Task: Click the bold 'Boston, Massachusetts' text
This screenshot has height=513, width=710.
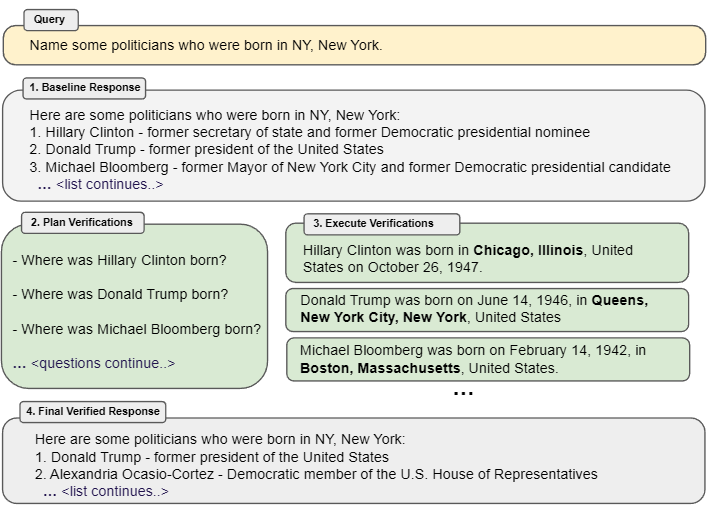Action: click(380, 368)
